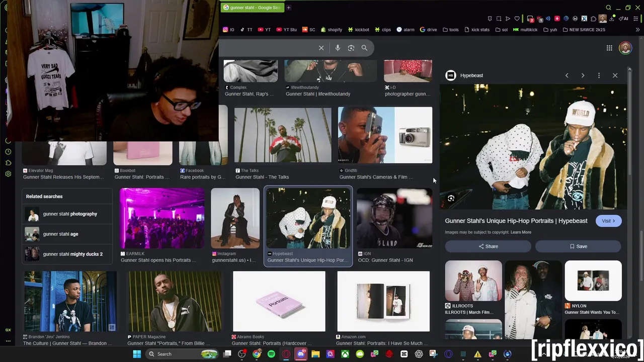The width and height of the screenshot is (644, 362).
Task: Expand yuh bookmark folder
Action: 549,30
